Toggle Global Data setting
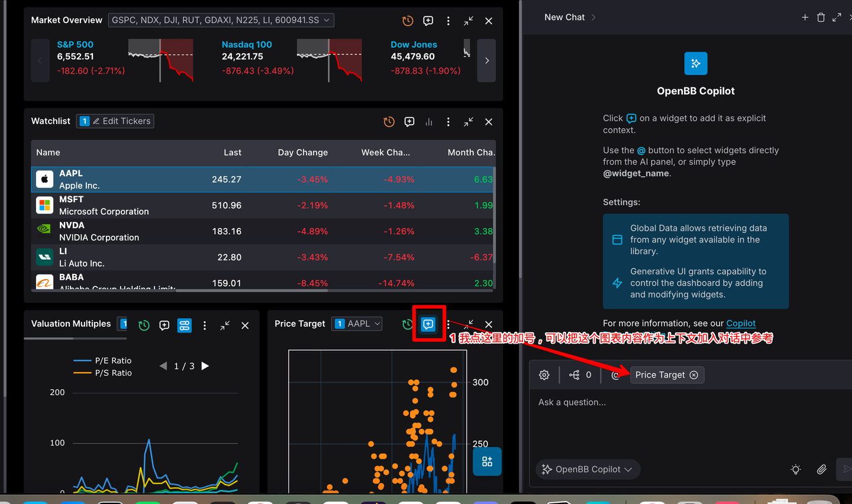852x504 pixels. pos(617,240)
